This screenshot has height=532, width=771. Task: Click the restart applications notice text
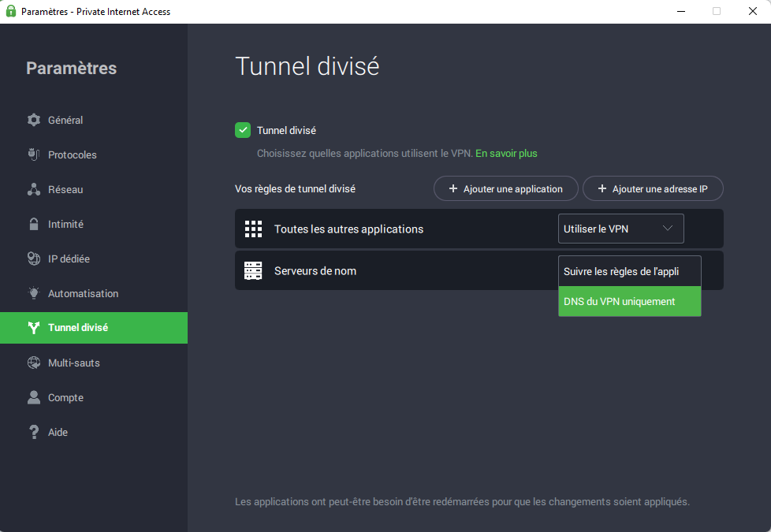[x=462, y=501]
